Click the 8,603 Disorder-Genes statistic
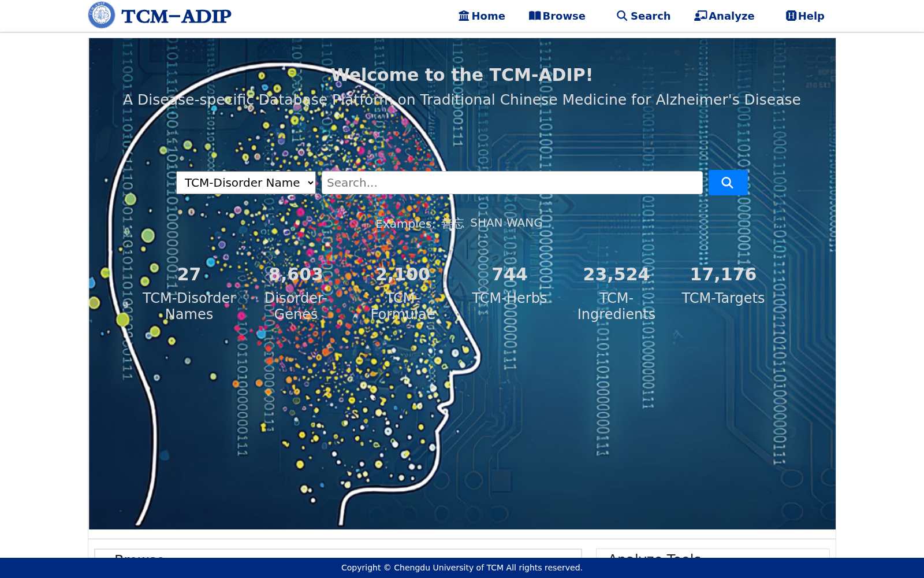This screenshot has width=924, height=578. tap(296, 294)
